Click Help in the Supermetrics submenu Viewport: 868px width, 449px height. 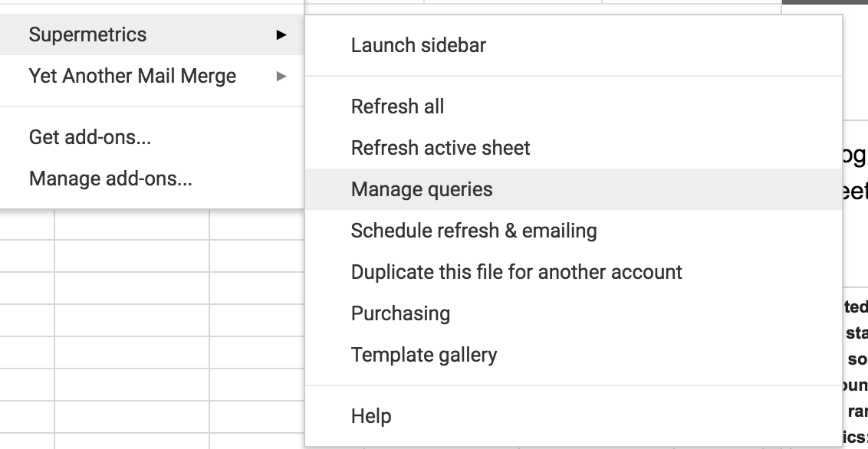coord(371,416)
